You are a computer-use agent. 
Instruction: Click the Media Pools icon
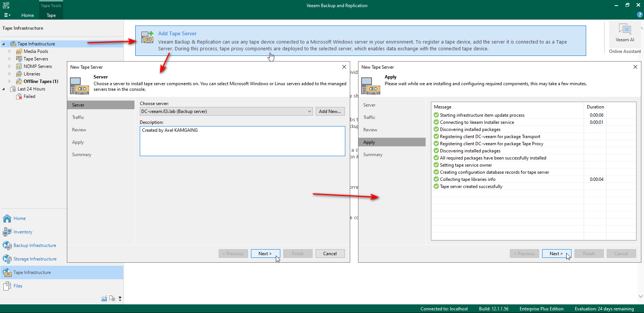(19, 51)
